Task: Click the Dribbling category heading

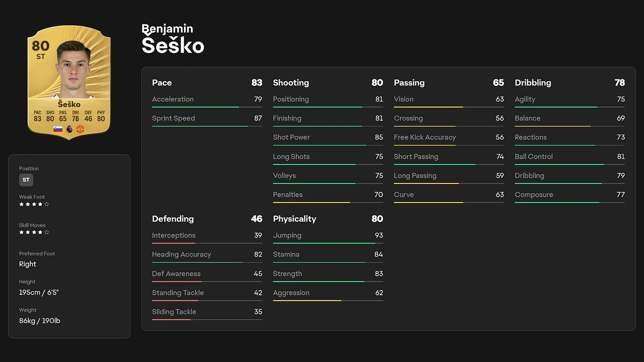Action: 533,83
